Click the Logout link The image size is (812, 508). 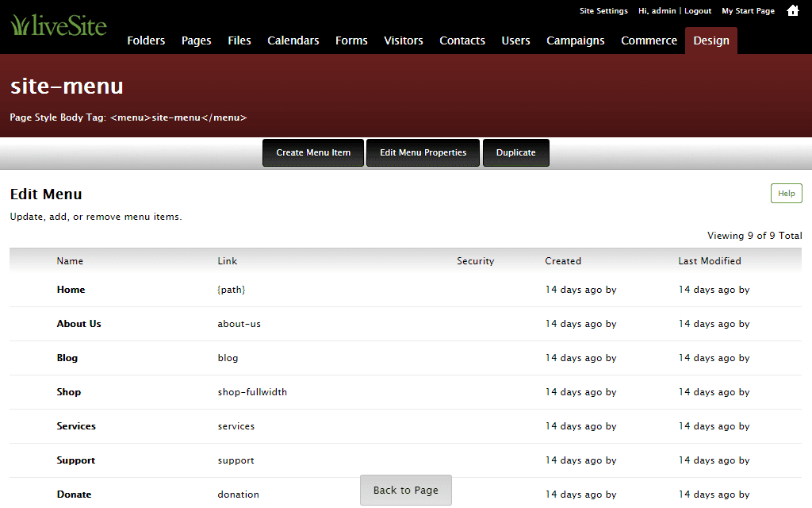[698, 11]
